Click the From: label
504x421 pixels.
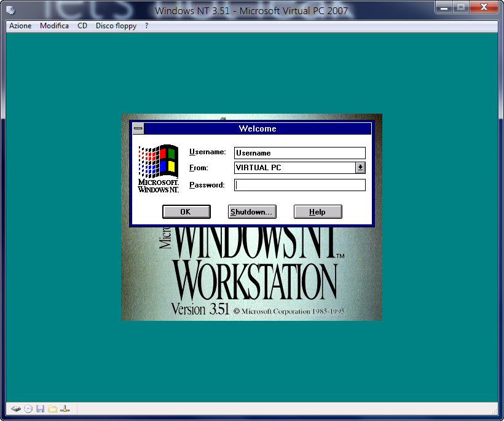click(199, 168)
